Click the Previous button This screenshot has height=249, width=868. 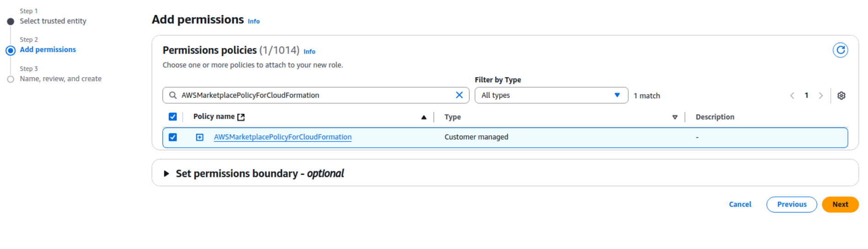[x=791, y=204]
